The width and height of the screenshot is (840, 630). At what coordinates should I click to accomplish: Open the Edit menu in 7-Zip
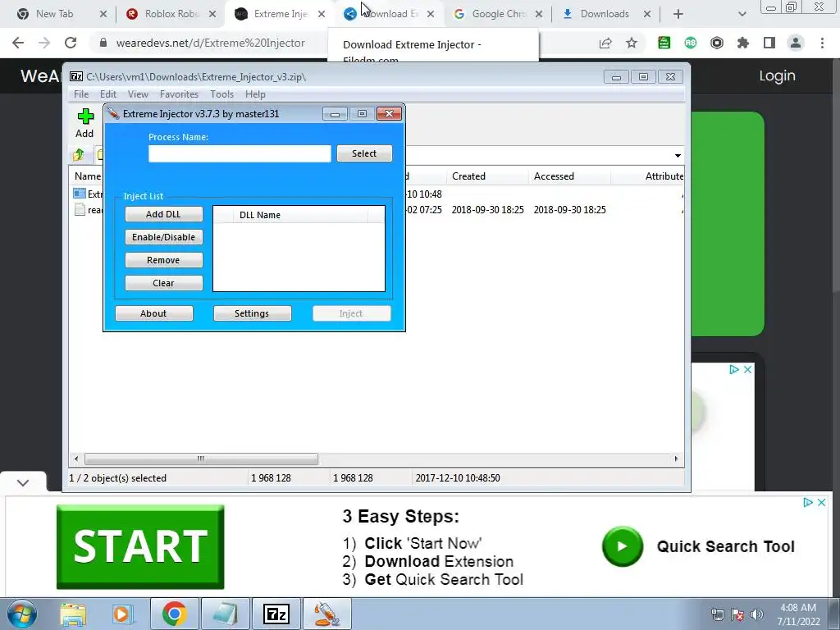pyautogui.click(x=108, y=94)
